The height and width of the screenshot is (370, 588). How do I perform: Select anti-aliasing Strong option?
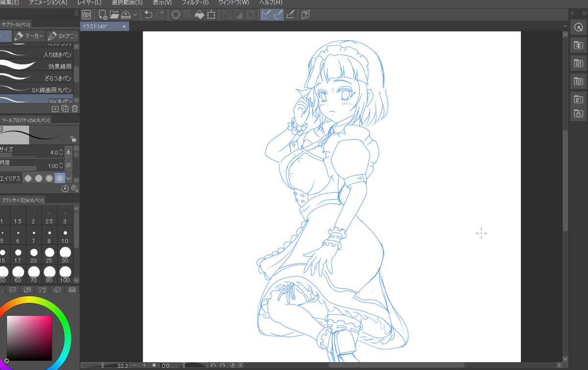(x=59, y=178)
